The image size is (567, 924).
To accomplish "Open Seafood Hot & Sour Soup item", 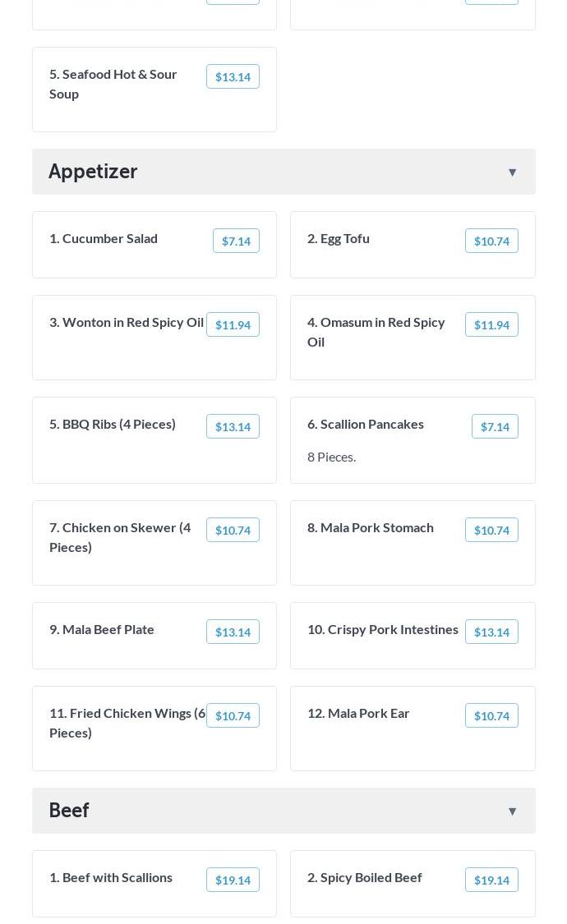I will (113, 84).
